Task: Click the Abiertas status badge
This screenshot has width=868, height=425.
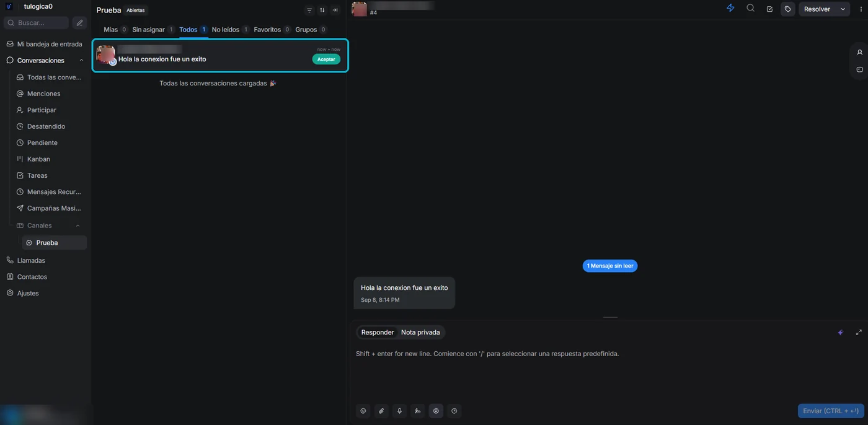Action: 136,11
